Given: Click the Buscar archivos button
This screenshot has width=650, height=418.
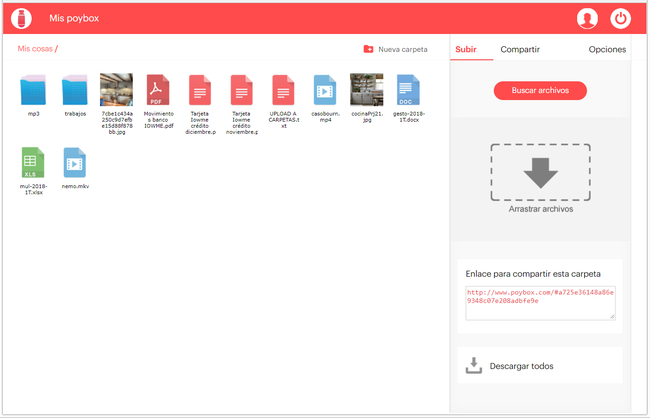Looking at the screenshot, I should click(540, 90).
